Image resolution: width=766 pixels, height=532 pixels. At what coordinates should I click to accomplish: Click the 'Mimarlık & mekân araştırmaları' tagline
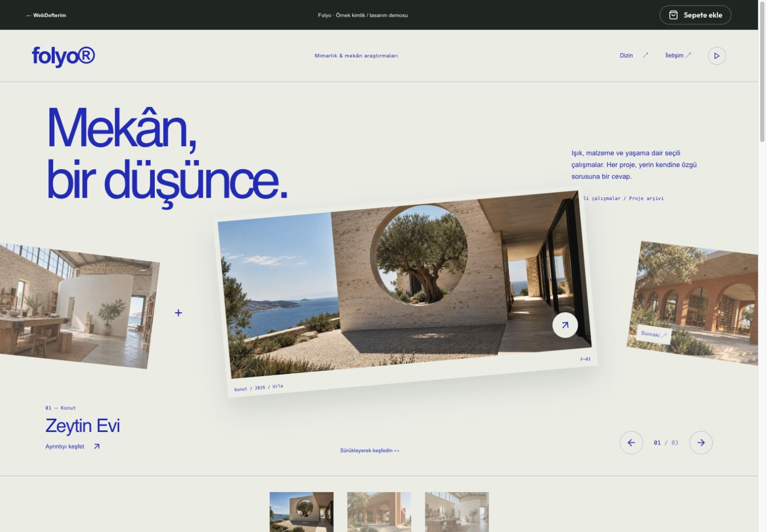[356, 56]
